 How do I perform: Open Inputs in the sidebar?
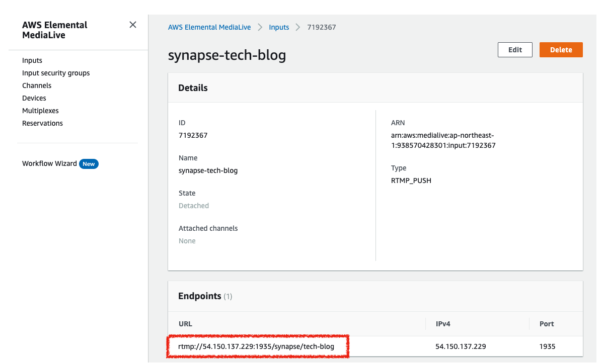click(32, 60)
